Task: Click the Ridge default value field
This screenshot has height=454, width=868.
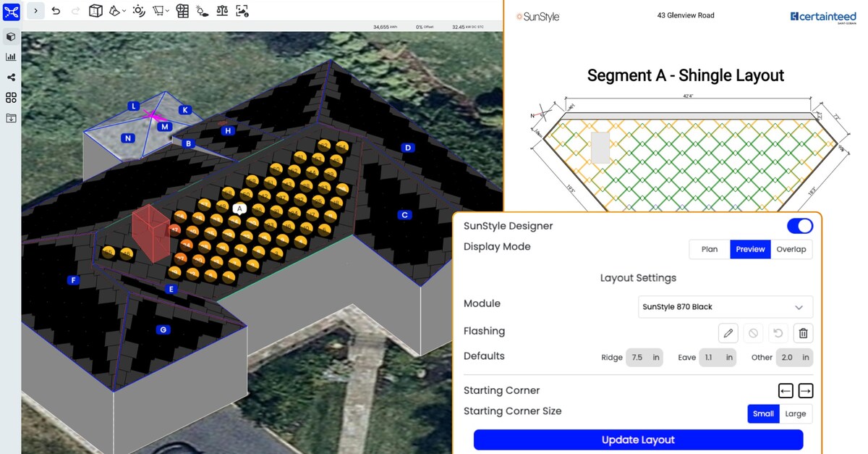Action: tap(644, 358)
